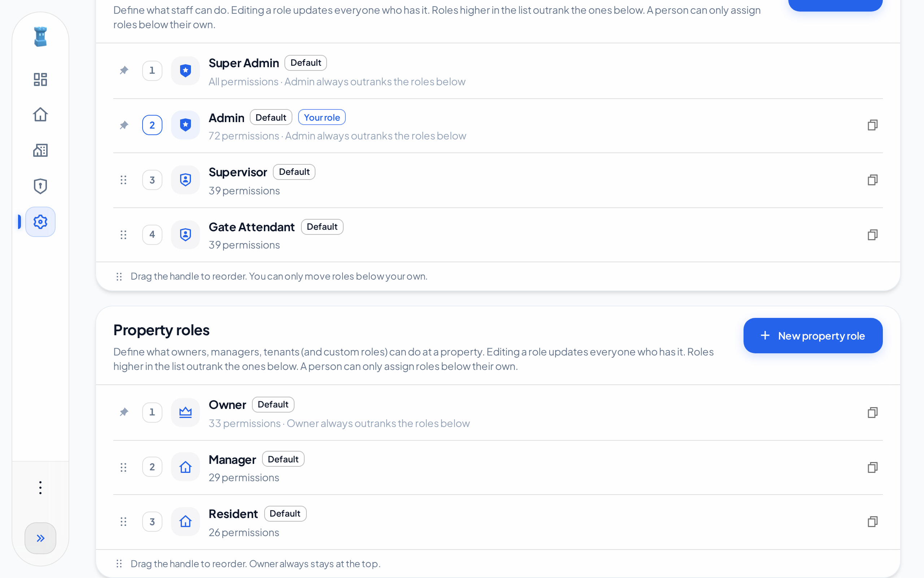Click the pin icon on Owner row
Viewport: 924px width, 578px height.
pyautogui.click(x=124, y=412)
